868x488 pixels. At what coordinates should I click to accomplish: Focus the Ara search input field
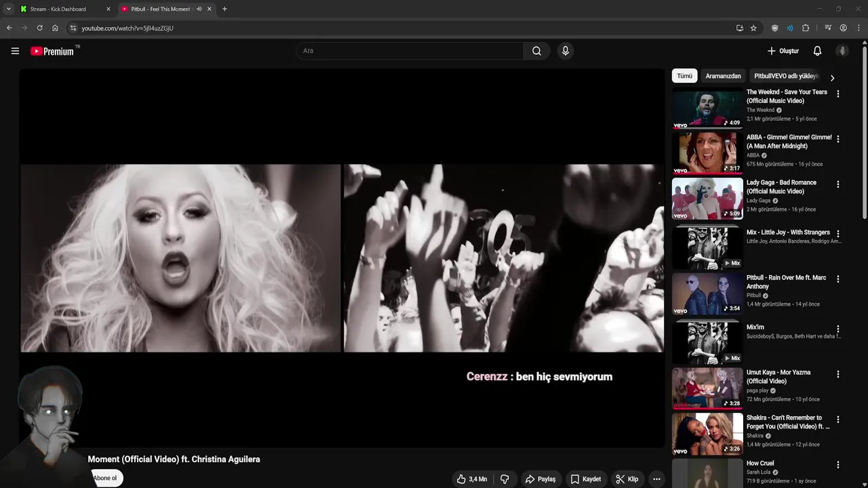[x=410, y=51]
